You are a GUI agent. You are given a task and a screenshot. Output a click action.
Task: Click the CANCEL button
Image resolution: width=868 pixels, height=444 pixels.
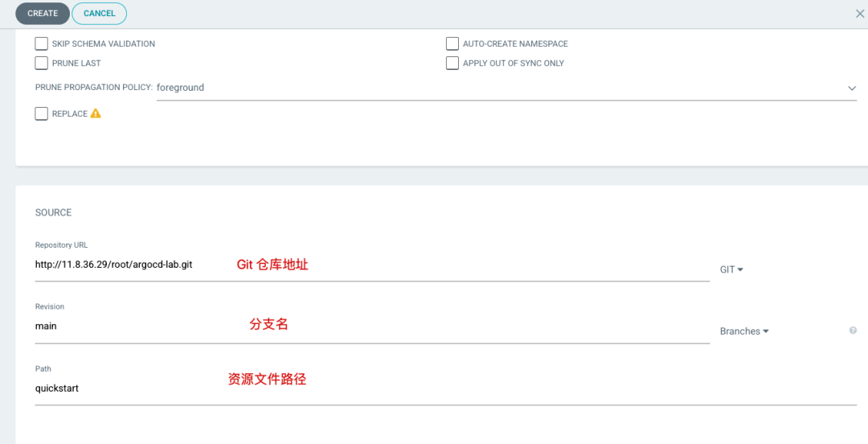(99, 14)
